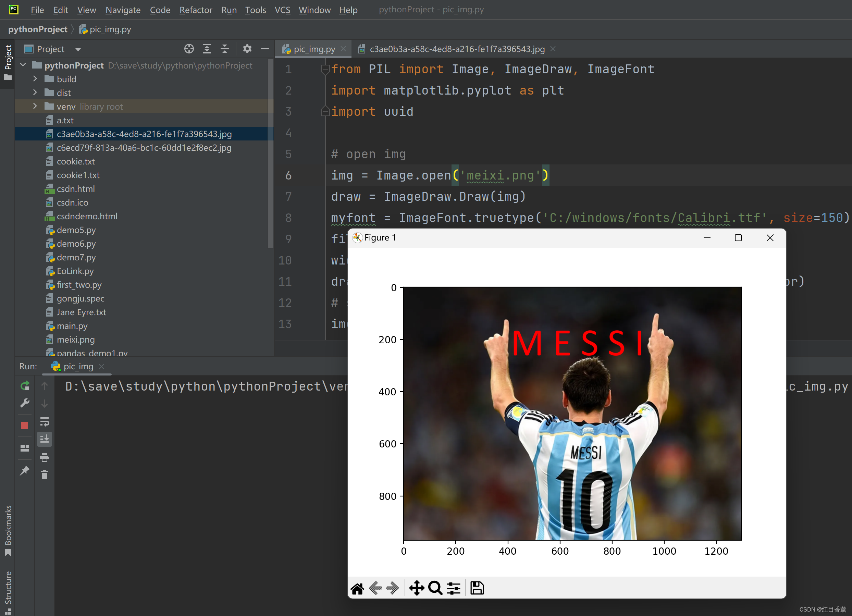Click the Save figure floppy disk icon
Image resolution: width=852 pixels, height=616 pixels.
click(477, 588)
